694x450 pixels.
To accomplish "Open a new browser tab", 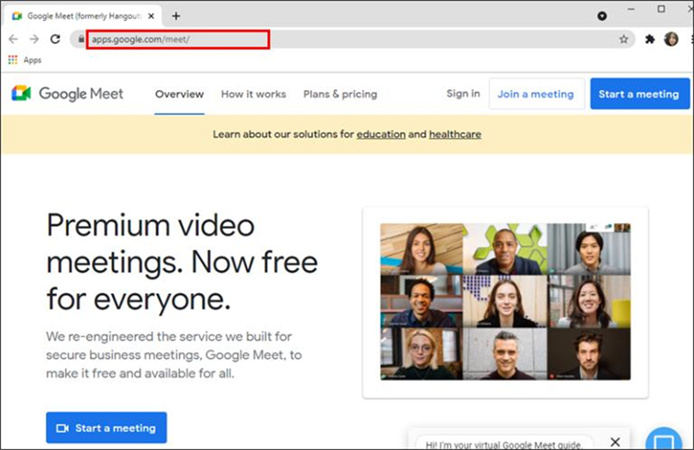I will point(176,16).
